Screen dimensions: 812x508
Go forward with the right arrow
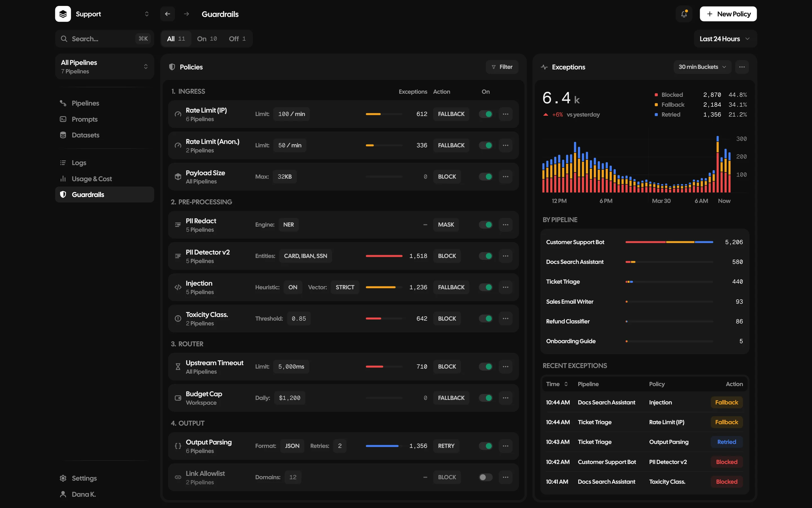pos(187,14)
